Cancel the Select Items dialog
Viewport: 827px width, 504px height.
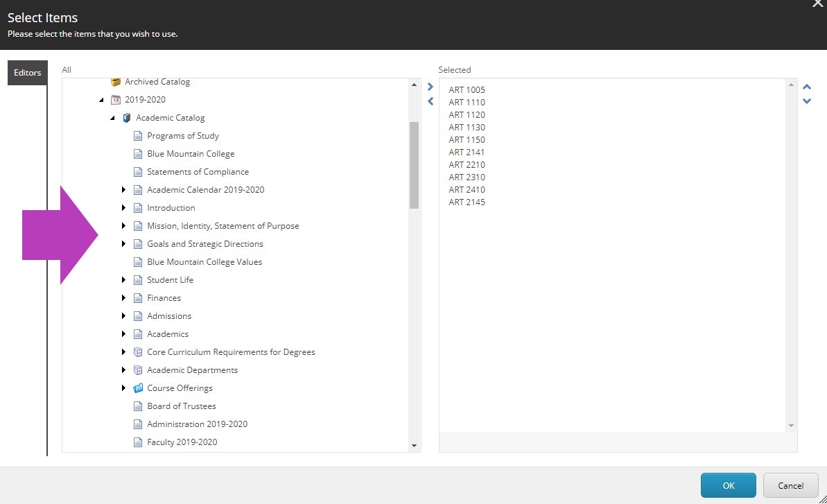[x=791, y=485]
